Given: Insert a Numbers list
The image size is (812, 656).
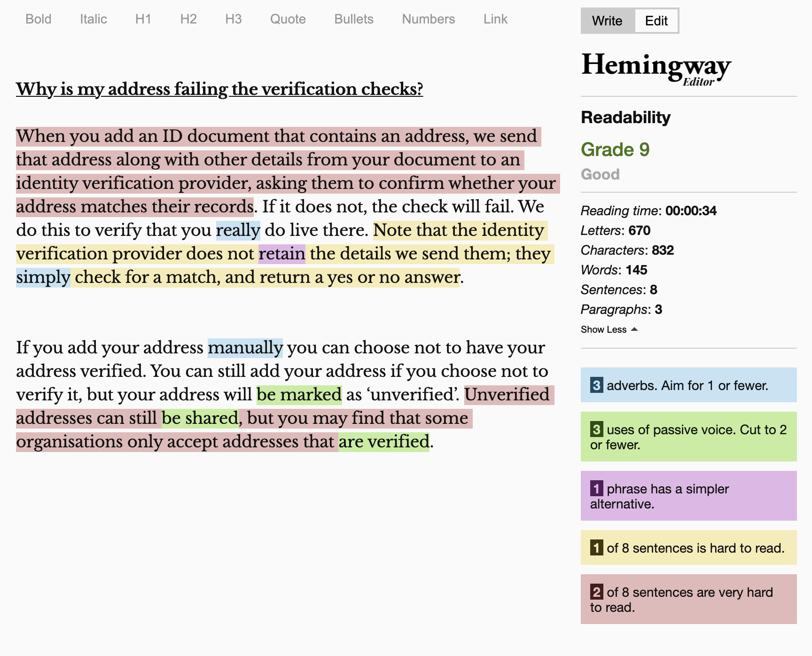Looking at the screenshot, I should click(x=429, y=19).
